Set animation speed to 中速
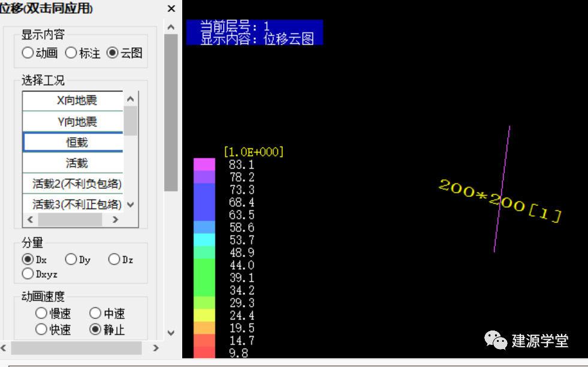The image size is (588, 367). coord(94,313)
